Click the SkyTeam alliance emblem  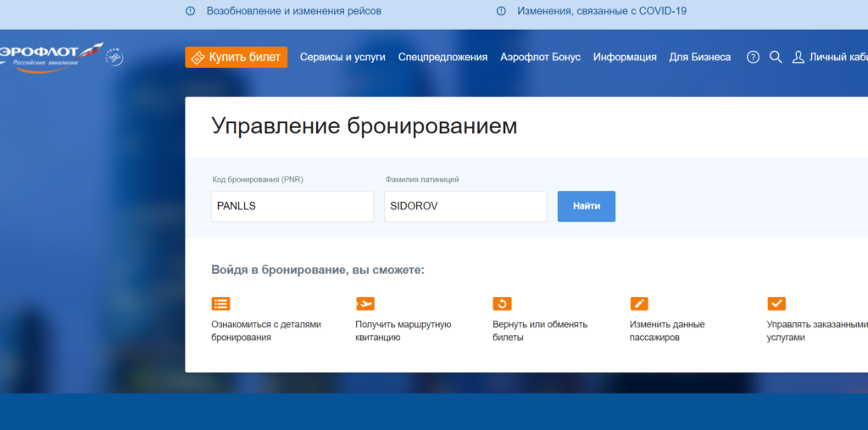(x=114, y=57)
